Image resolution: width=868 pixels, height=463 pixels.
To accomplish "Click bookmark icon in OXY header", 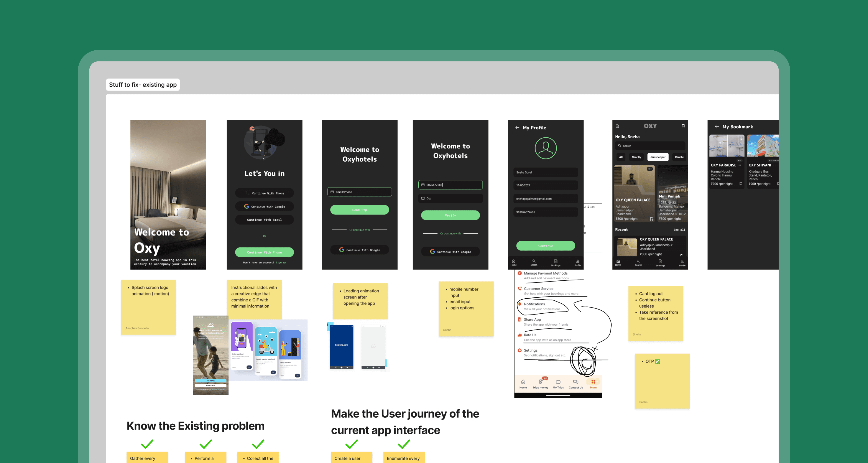I will pos(683,126).
